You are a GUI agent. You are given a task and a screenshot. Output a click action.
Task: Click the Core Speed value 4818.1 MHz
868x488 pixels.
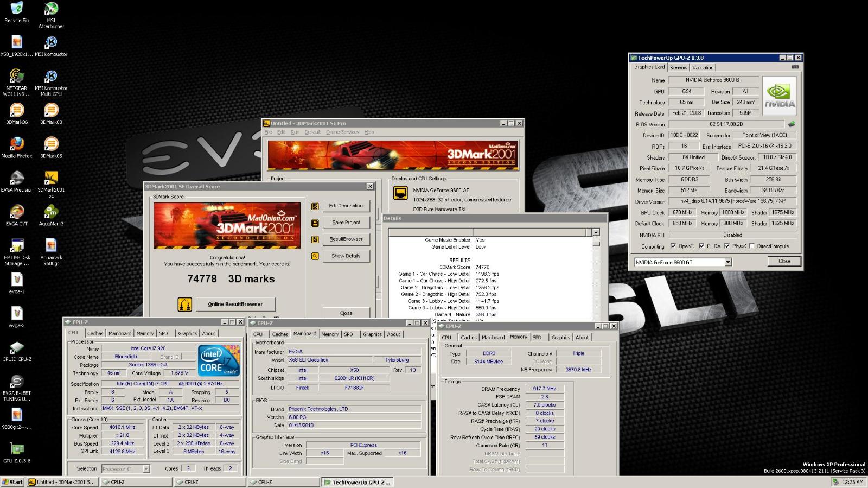click(x=123, y=427)
